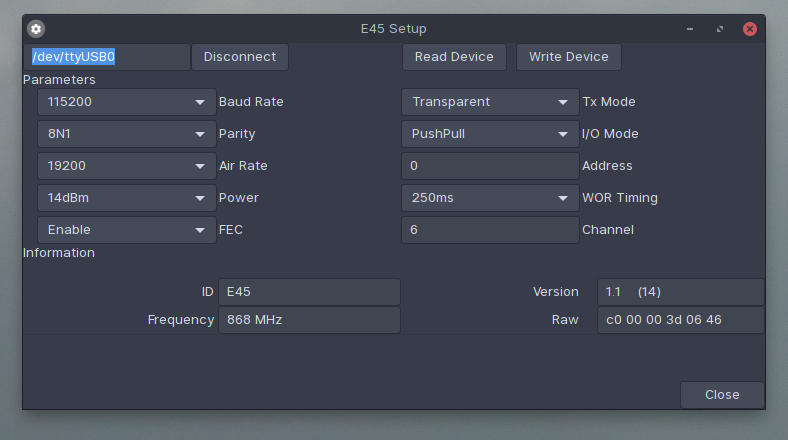788x440 pixels.
Task: Close window with the red X icon
Action: [x=750, y=29]
